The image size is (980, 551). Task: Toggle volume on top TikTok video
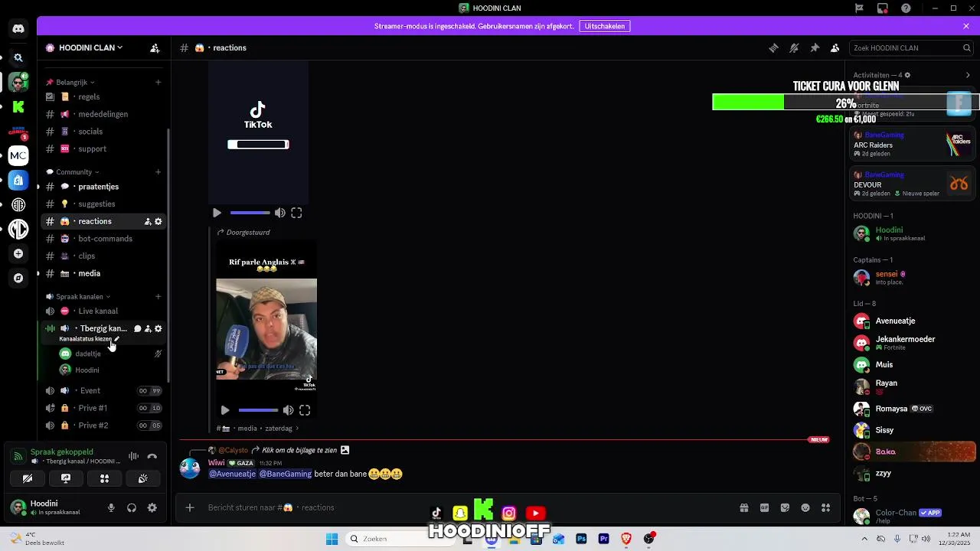pyautogui.click(x=280, y=213)
